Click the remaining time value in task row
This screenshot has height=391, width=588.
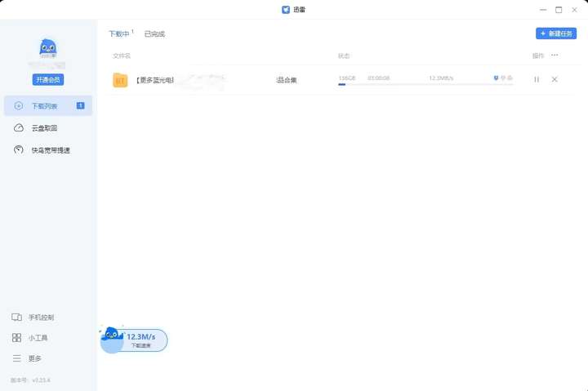(x=379, y=78)
